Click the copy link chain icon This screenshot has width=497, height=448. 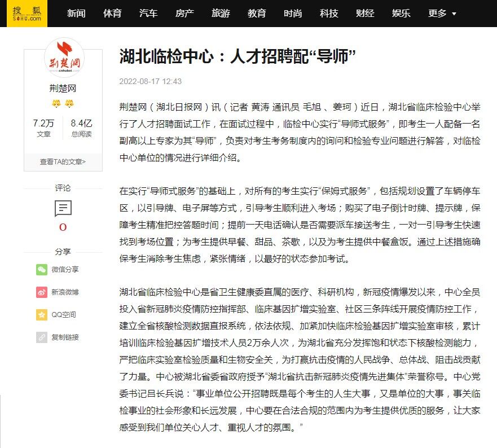click(x=42, y=337)
